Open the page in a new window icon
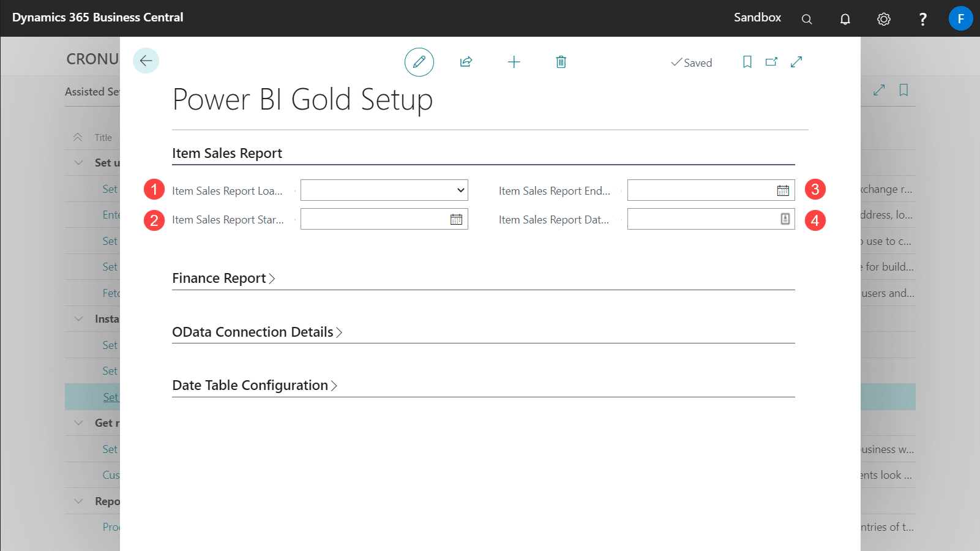Viewport: 980px width, 551px height. (x=771, y=62)
